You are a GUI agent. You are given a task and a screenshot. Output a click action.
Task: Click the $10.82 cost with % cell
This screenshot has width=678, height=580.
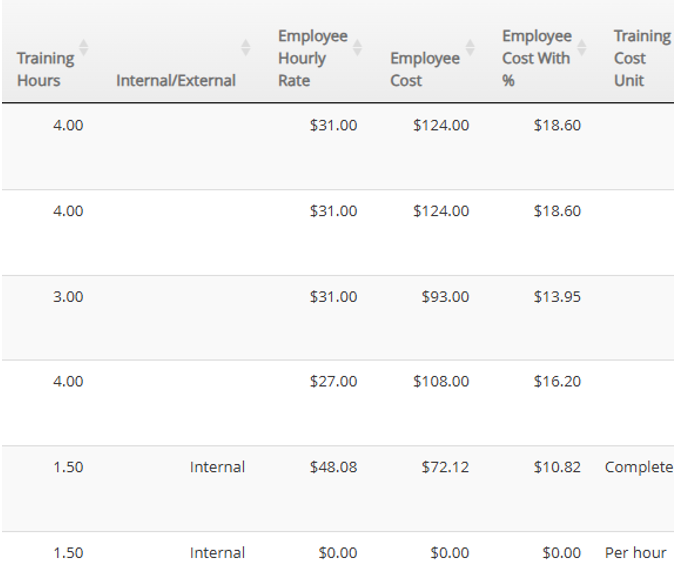click(x=557, y=467)
